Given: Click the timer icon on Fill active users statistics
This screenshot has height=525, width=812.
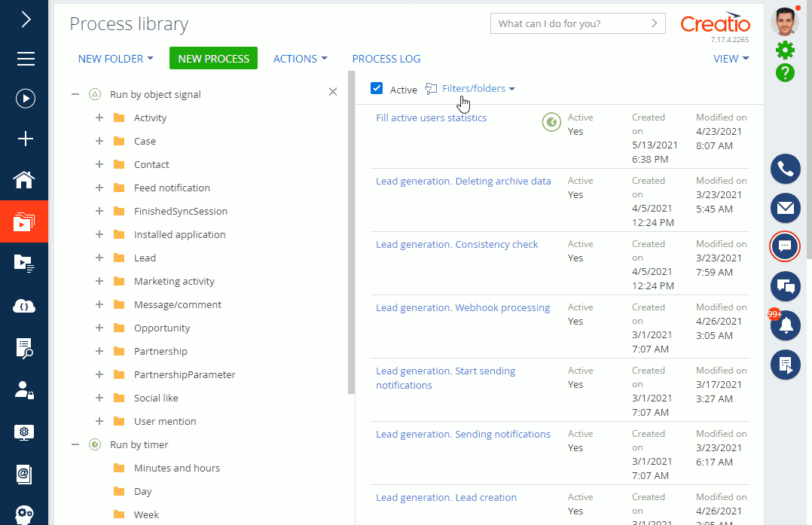Looking at the screenshot, I should (551, 122).
